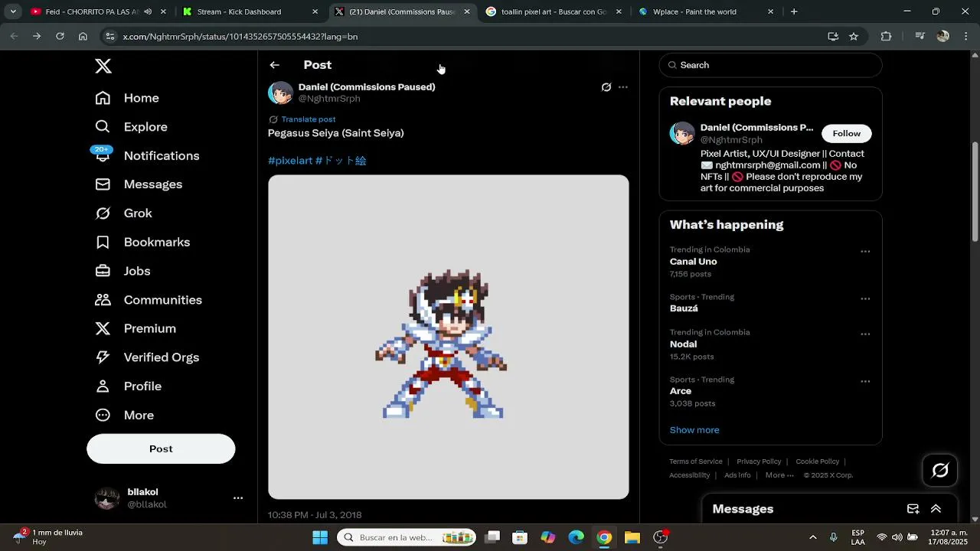Open the Pegasus Seiya pixel art image

click(449, 337)
